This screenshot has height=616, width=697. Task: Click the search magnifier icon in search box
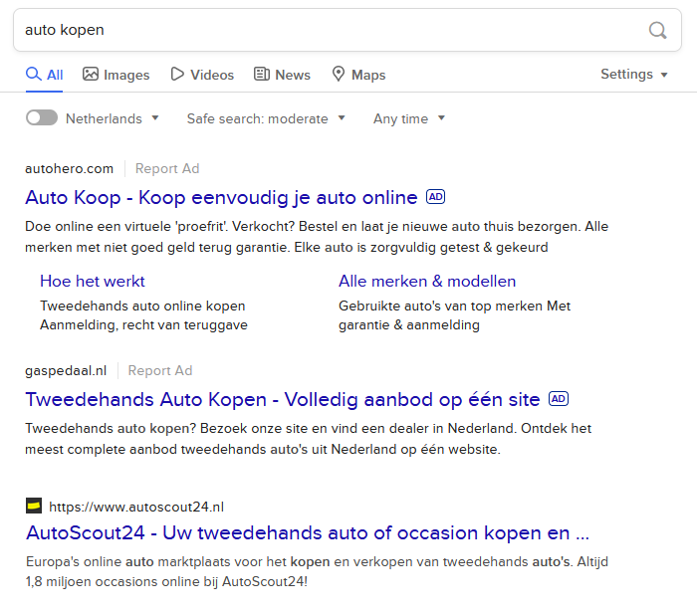point(657,30)
